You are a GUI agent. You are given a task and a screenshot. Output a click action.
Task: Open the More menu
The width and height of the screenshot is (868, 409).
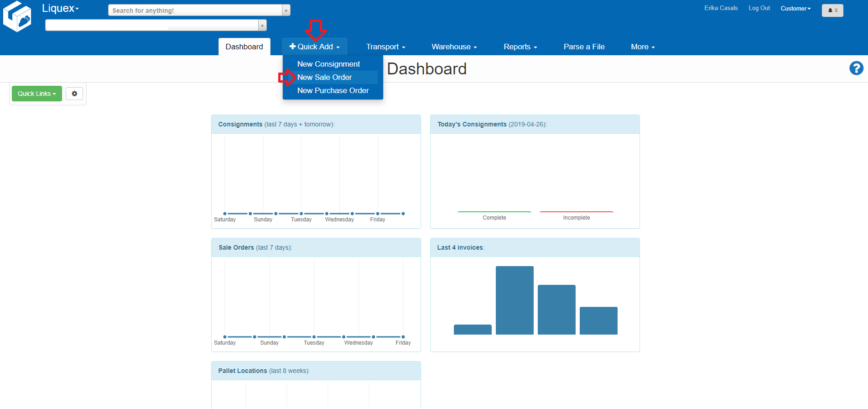643,47
